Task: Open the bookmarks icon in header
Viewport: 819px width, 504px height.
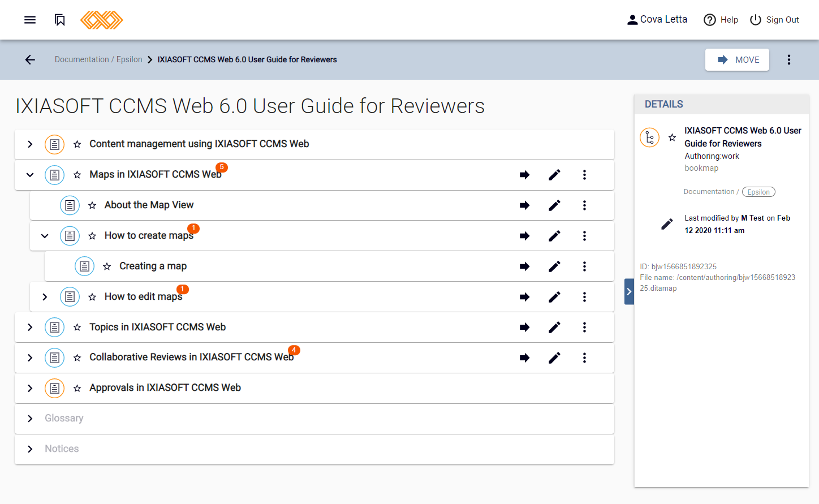Action: point(59,20)
